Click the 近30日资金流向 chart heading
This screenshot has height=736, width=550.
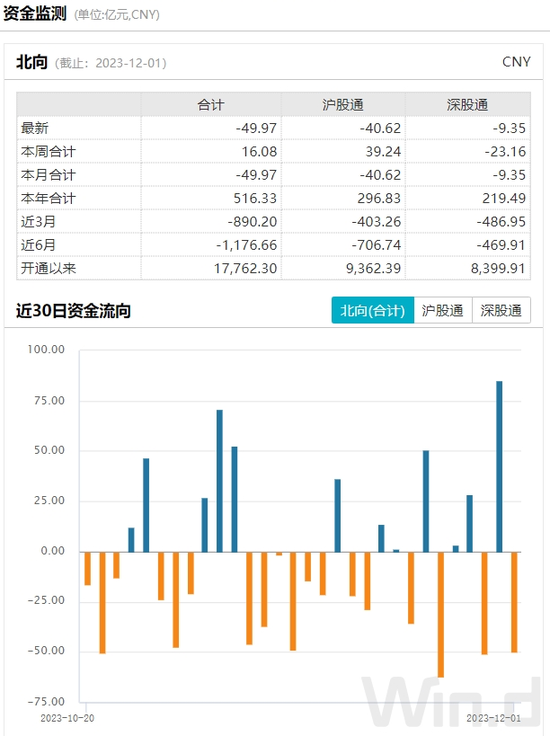(73, 311)
